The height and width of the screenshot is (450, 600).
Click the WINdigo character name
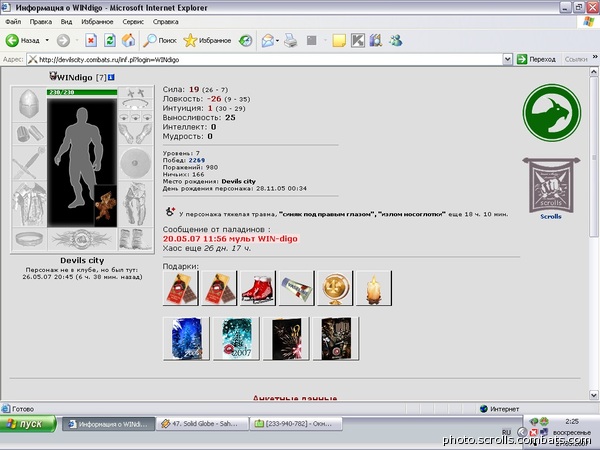click(x=75, y=77)
